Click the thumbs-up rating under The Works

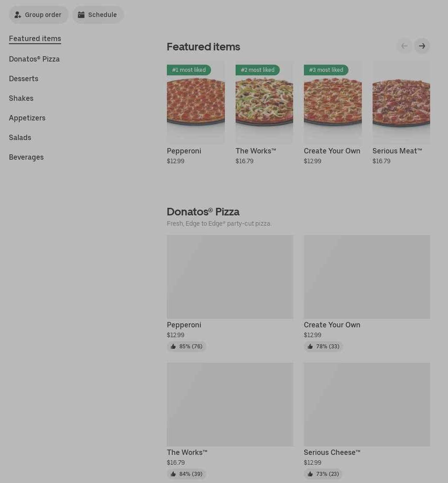point(187,474)
